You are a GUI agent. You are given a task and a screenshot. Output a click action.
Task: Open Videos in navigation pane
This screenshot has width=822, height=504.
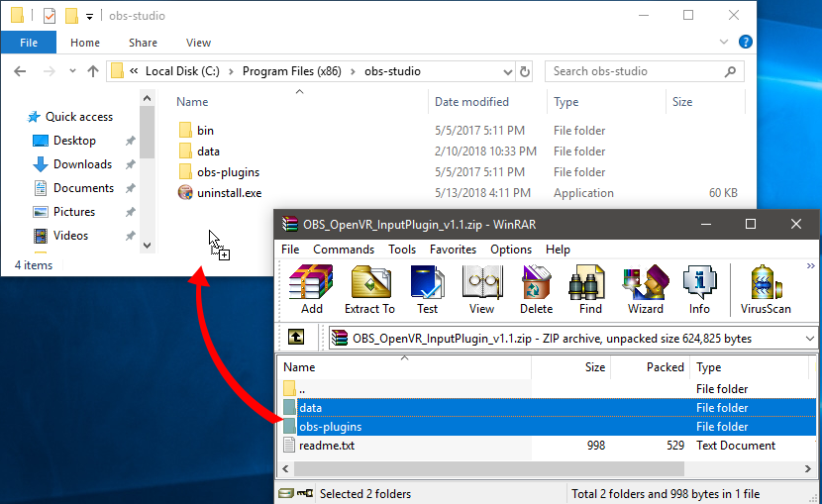click(x=70, y=236)
